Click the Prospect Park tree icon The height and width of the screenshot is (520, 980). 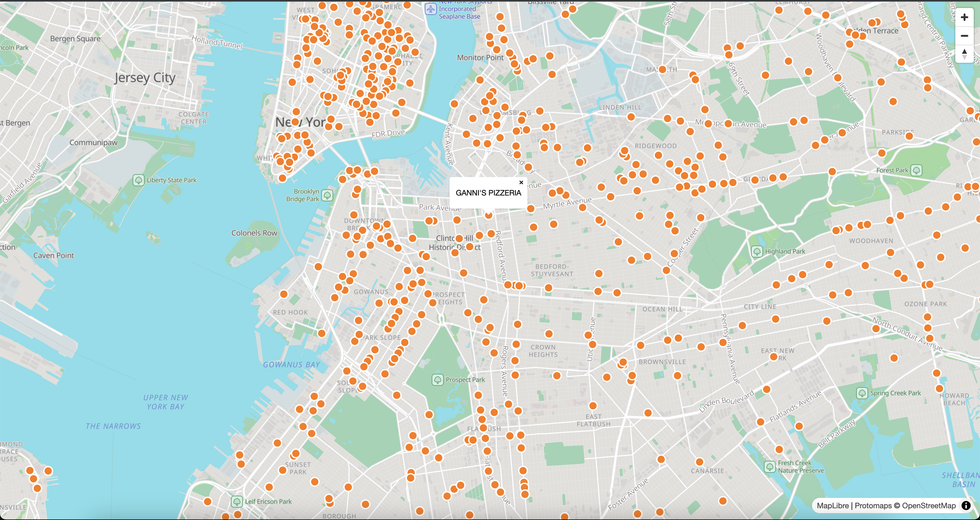pos(438,380)
